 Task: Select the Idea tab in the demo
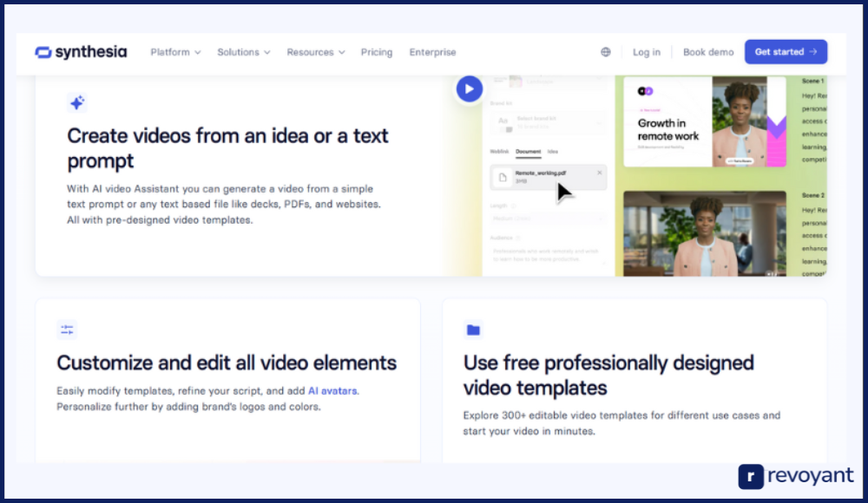tap(552, 151)
